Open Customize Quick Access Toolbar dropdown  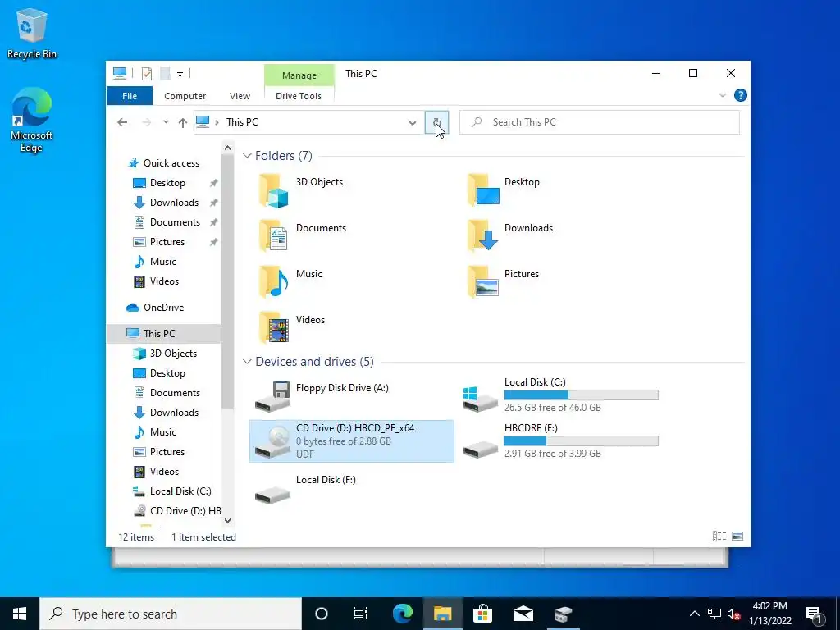(180, 75)
